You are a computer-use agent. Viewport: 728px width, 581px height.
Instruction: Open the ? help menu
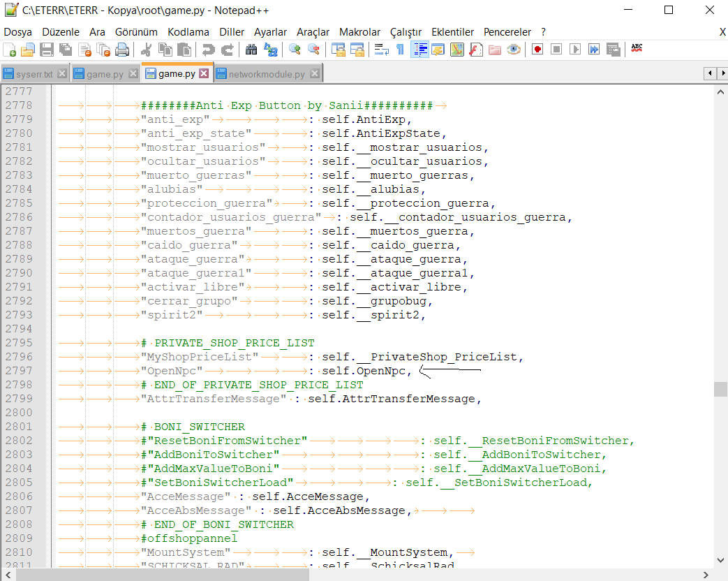click(543, 32)
